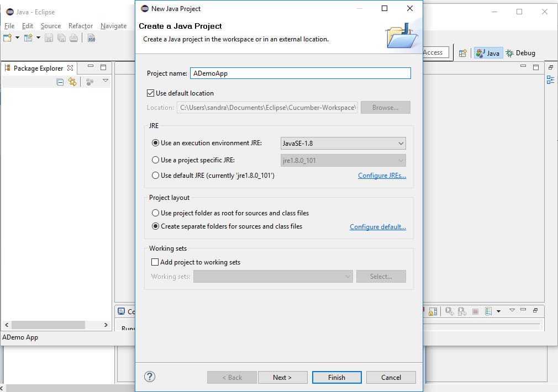Click the outline view icon on right trim
Viewport: 558px width, 392px height.
tap(550, 80)
